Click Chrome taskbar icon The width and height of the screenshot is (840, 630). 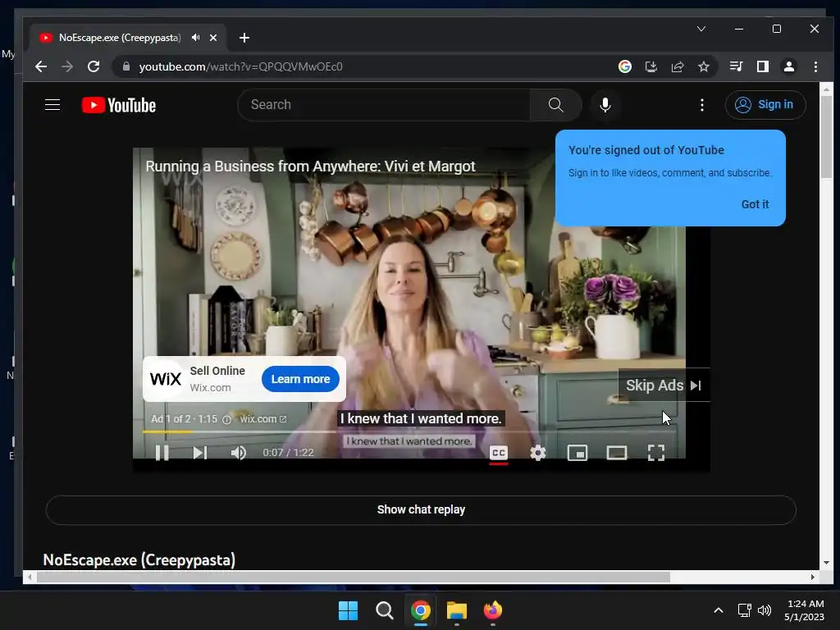click(421, 610)
